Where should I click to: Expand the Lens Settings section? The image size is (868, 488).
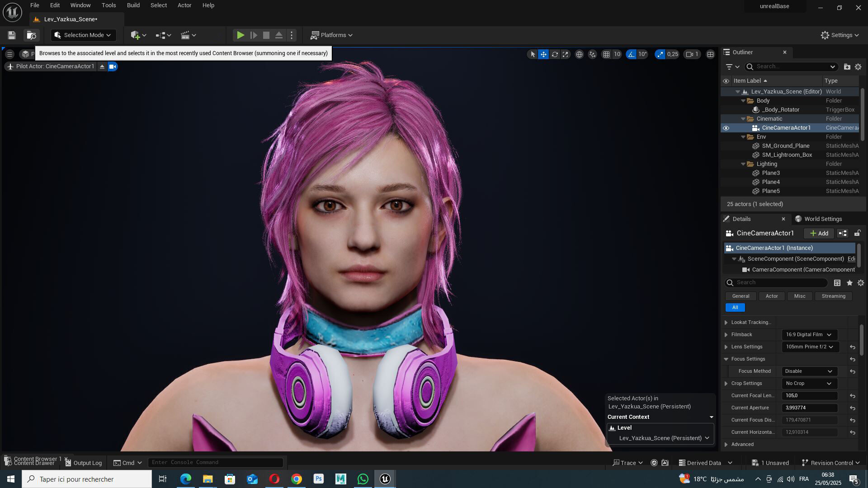(726, 347)
